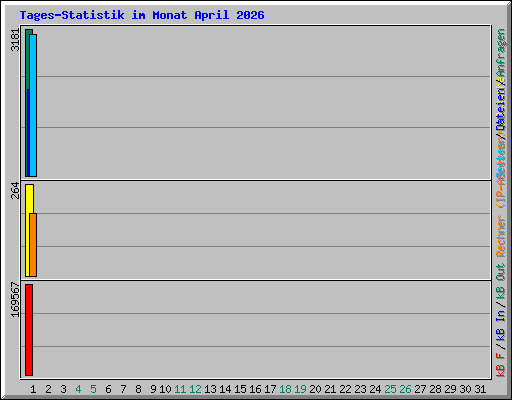Image resolution: width=512 pixels, height=400 pixels.
Task: Click the kB F legend label
Action: coord(501,364)
